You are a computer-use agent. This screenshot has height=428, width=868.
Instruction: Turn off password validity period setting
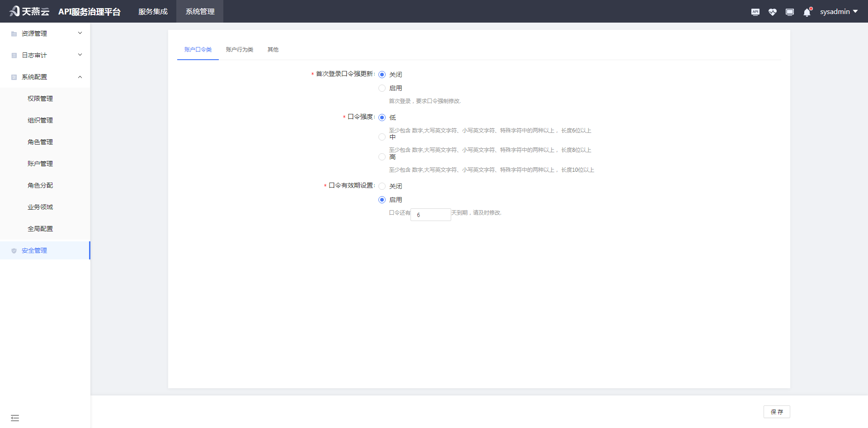point(382,186)
